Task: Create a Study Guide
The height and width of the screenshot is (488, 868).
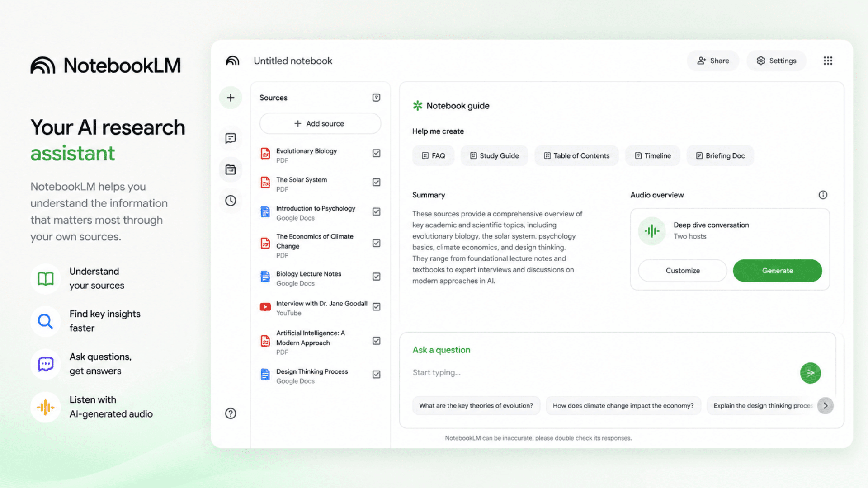Action: [494, 155]
